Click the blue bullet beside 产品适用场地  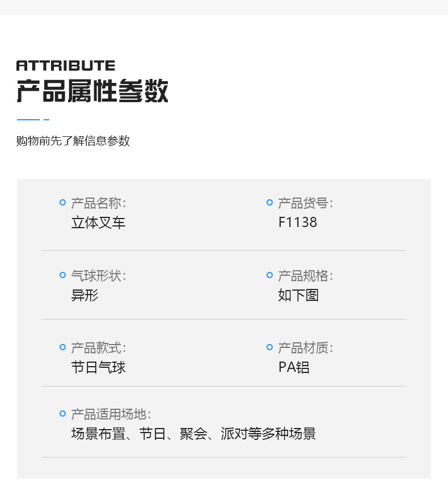(63, 414)
